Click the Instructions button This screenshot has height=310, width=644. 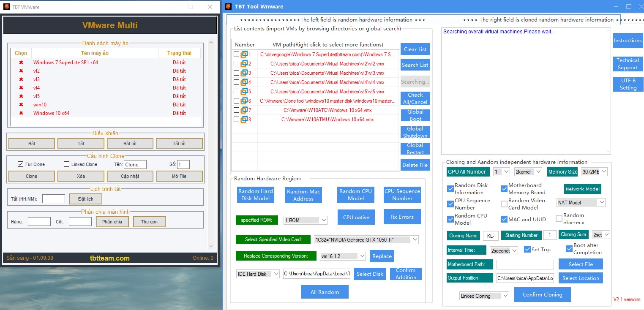[628, 41]
